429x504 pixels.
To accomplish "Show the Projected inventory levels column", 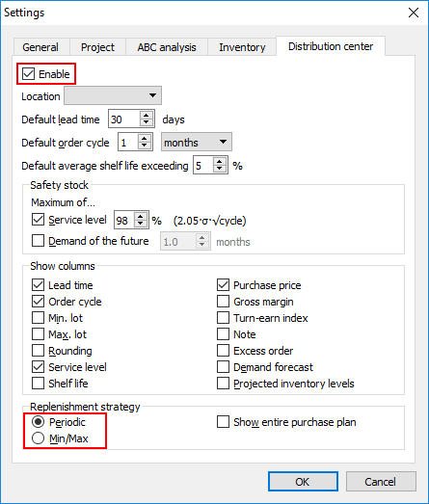I will click(223, 384).
